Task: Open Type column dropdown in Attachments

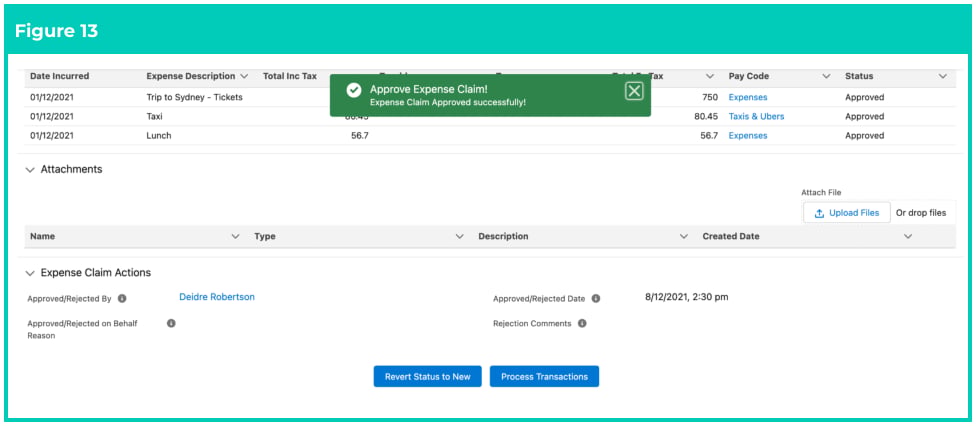Action: [459, 237]
